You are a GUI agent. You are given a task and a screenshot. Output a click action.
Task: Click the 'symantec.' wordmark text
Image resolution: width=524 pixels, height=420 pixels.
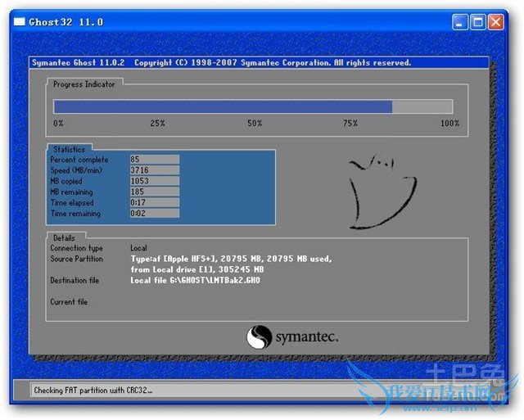(307, 336)
